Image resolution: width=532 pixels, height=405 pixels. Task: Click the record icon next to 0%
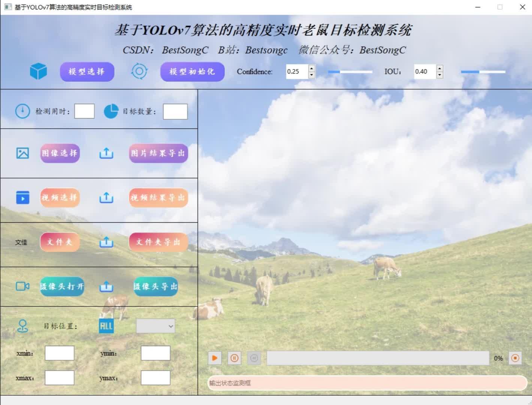coord(515,358)
